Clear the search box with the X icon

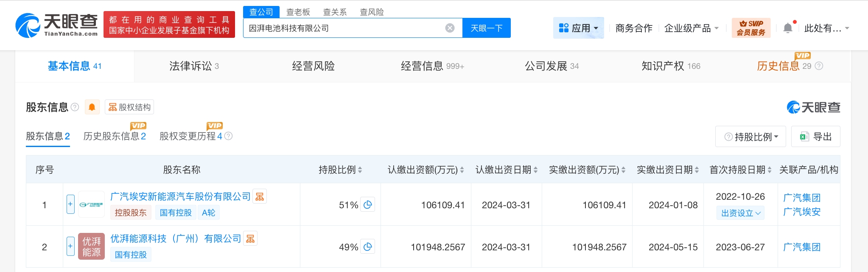[450, 28]
